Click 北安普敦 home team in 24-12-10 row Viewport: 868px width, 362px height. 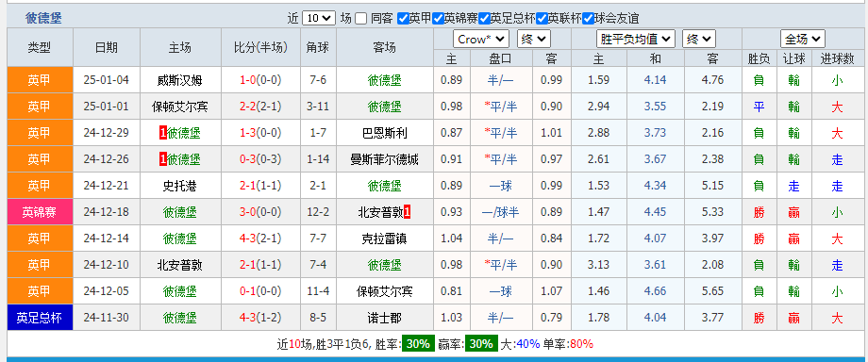tap(180, 265)
